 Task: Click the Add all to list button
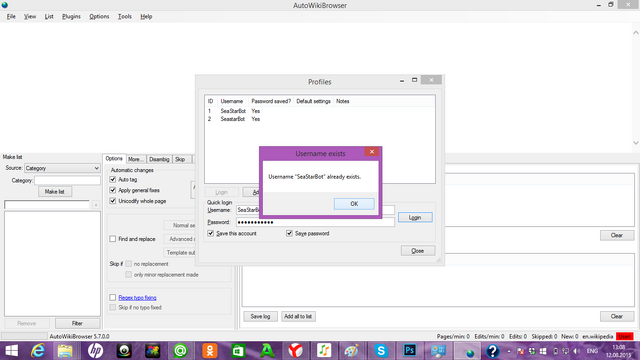[x=298, y=316]
